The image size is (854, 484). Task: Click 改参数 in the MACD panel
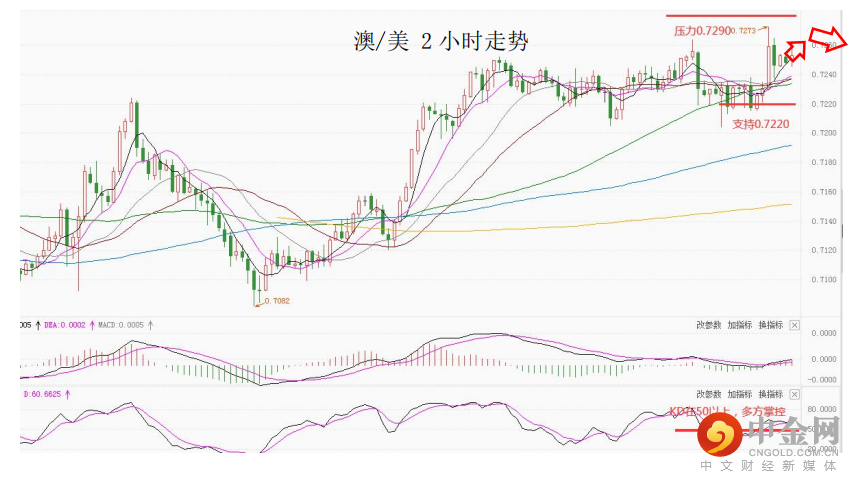click(x=709, y=325)
